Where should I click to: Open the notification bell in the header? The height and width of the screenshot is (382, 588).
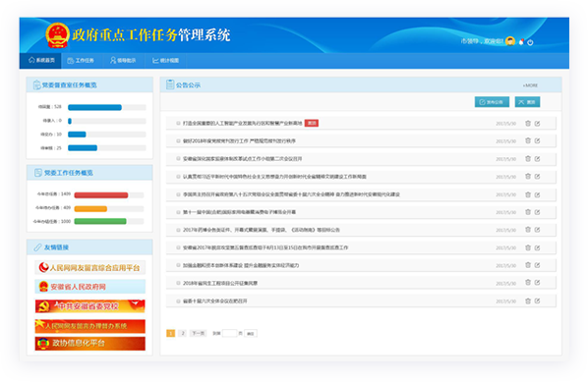[x=521, y=42]
